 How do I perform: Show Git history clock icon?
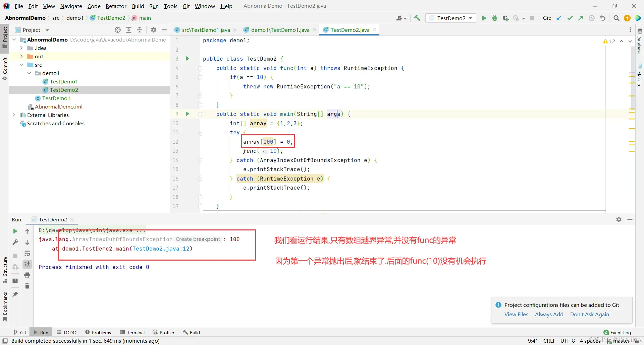(592, 18)
